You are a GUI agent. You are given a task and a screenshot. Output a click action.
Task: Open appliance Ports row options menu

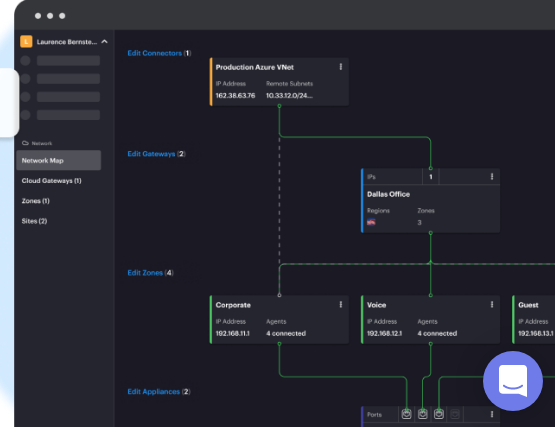pos(492,414)
